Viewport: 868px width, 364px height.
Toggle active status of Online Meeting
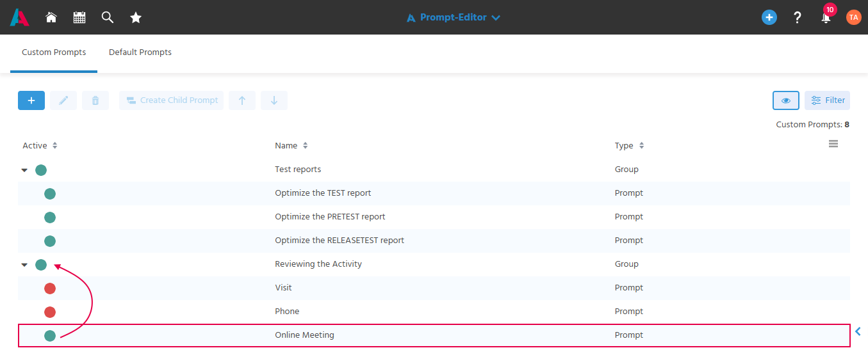click(x=50, y=336)
